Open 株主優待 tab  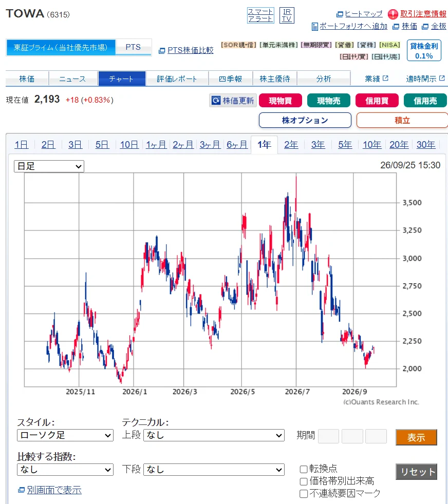click(275, 79)
